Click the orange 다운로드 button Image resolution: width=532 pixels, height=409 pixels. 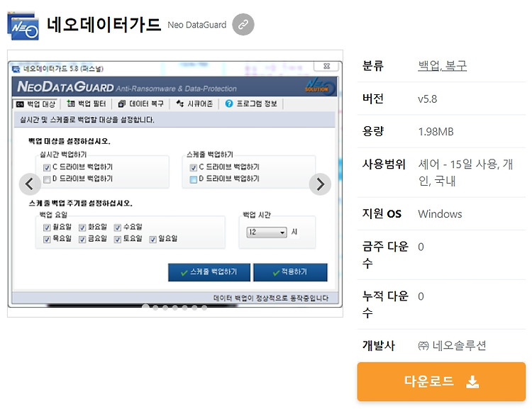[x=441, y=381]
